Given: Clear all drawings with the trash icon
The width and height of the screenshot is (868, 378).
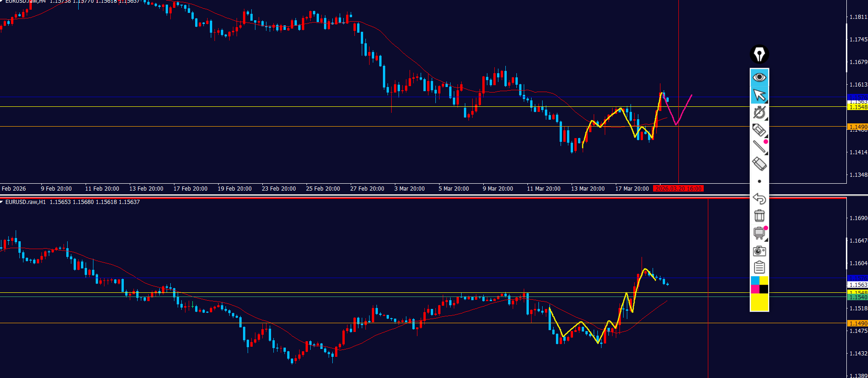Looking at the screenshot, I should pos(759,215).
